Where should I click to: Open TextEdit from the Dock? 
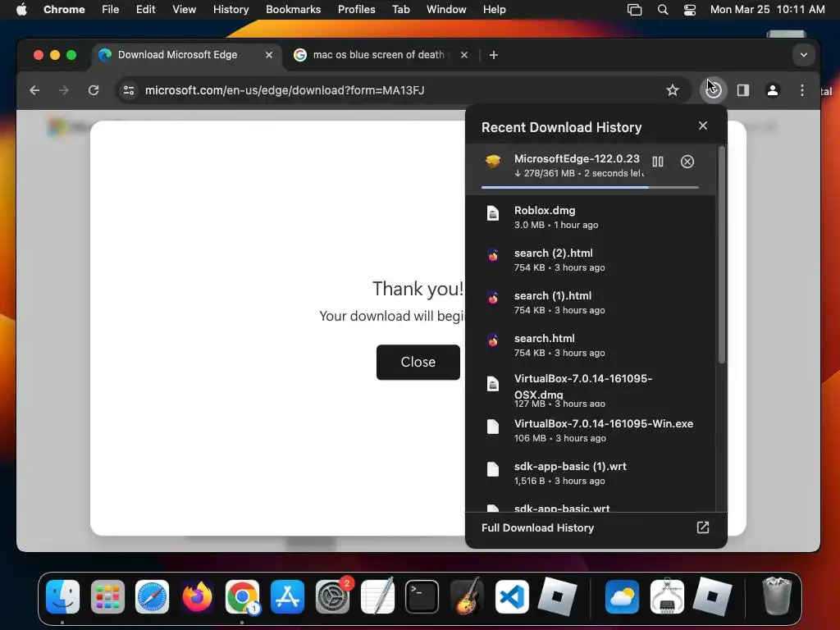pyautogui.click(x=377, y=596)
